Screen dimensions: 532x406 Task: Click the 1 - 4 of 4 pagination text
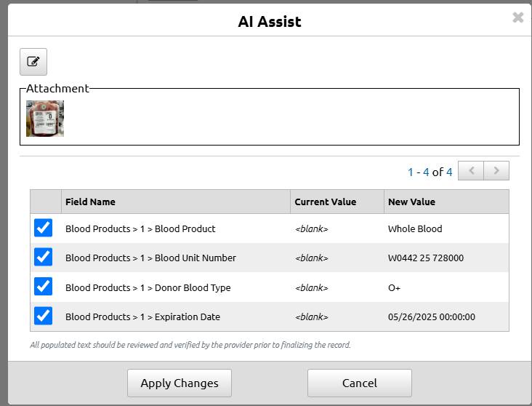click(430, 172)
